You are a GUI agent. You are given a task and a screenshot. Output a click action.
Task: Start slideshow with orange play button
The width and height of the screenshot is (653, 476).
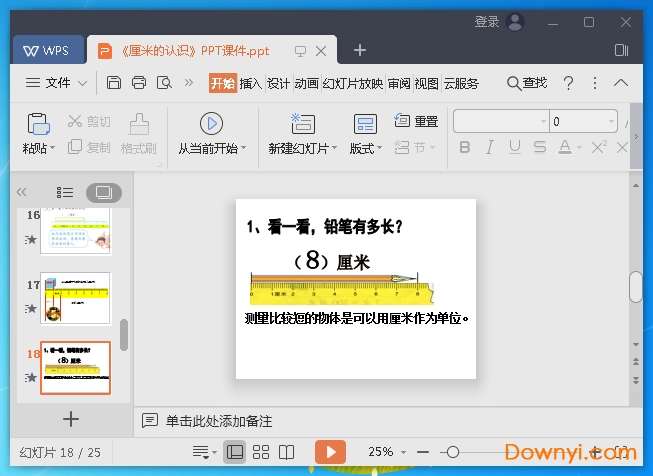[330, 452]
